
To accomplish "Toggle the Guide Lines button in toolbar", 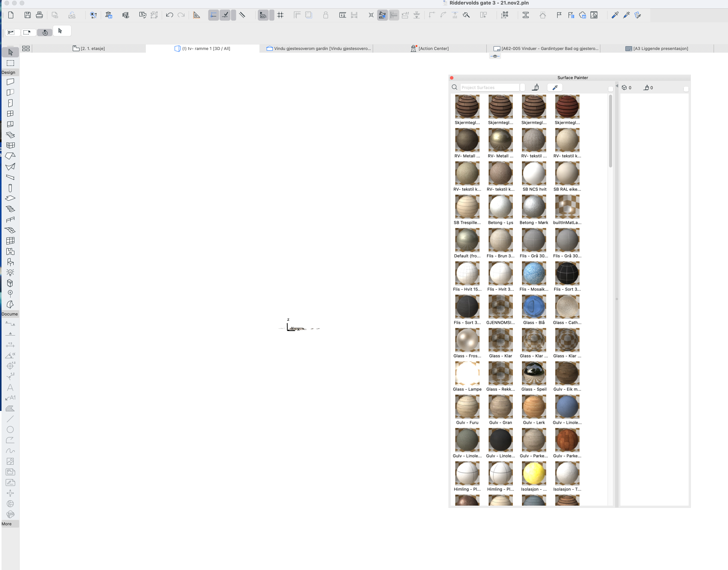I will [214, 15].
